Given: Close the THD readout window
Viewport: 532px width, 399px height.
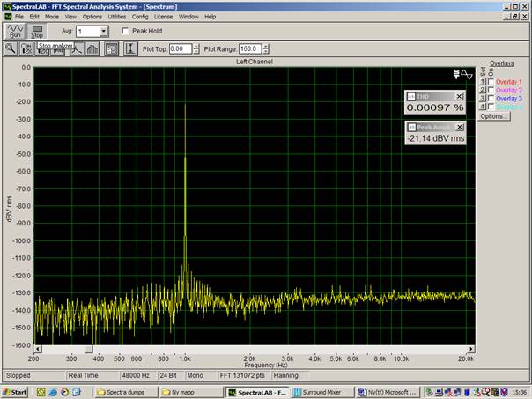Looking at the screenshot, I should (x=459, y=97).
